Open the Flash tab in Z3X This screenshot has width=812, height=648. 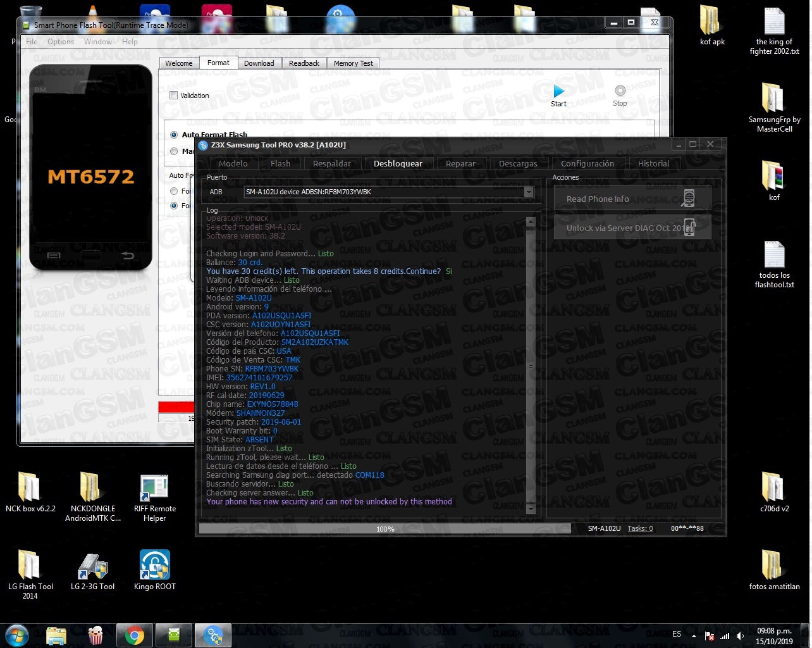tap(281, 163)
